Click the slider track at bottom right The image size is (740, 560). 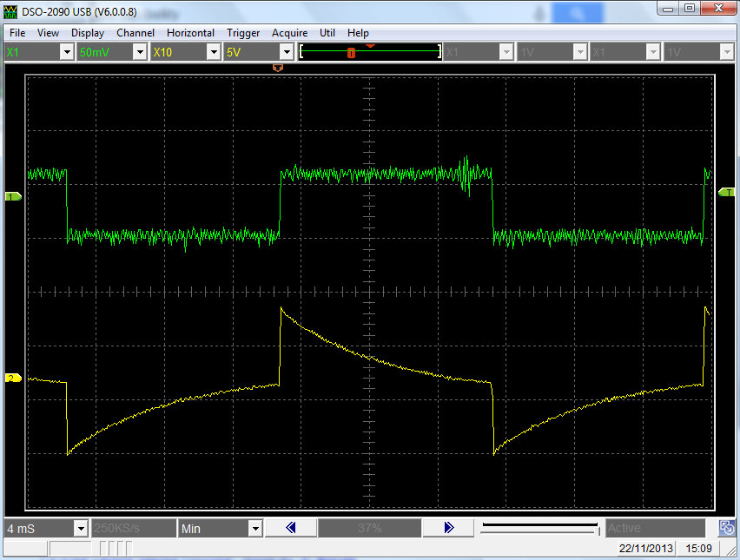click(538, 527)
